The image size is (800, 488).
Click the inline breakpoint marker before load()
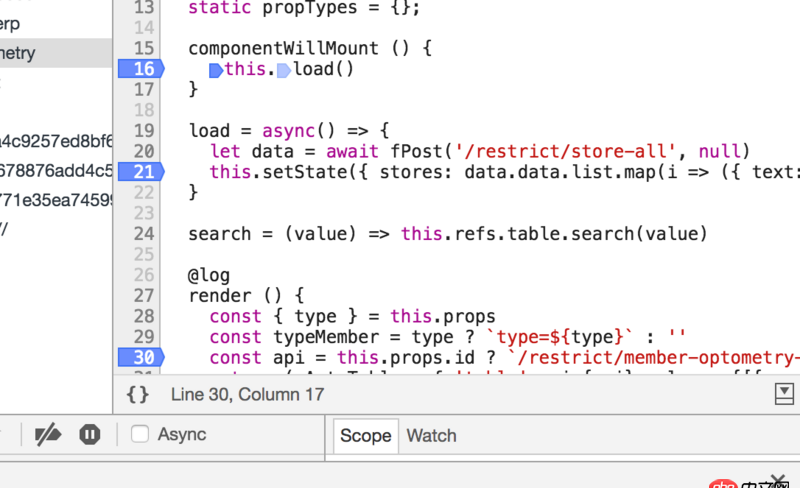point(284,70)
